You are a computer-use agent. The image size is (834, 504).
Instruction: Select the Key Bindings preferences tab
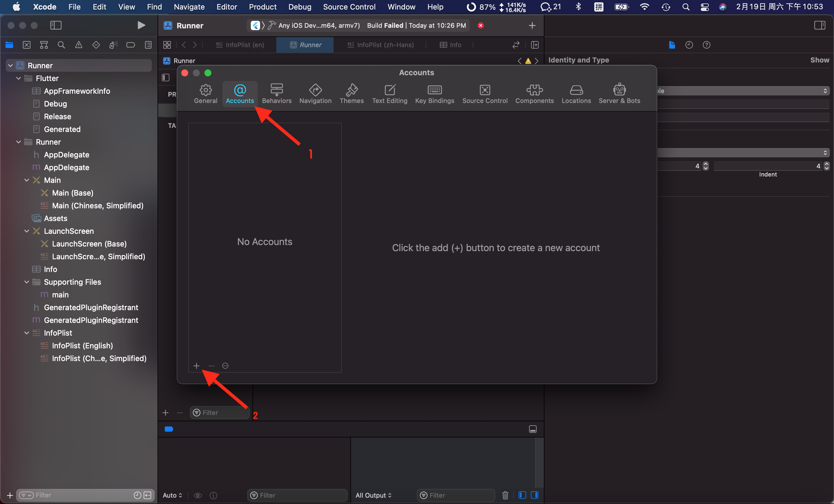tap(435, 94)
